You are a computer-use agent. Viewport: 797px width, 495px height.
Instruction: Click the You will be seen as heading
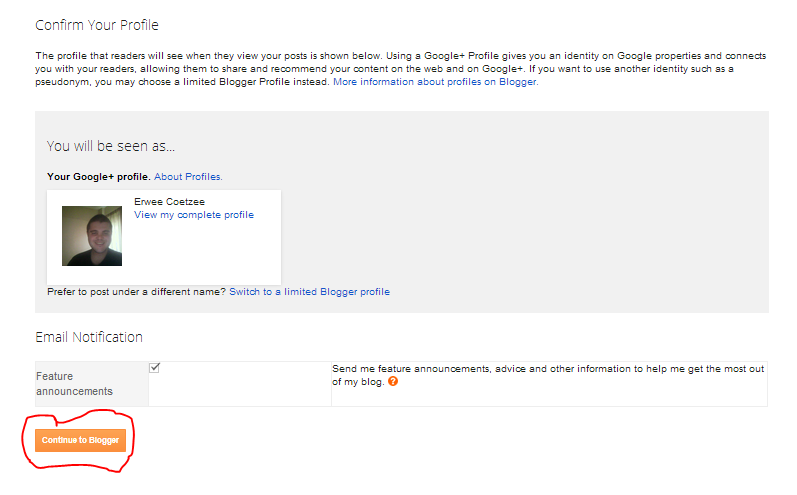click(111, 146)
